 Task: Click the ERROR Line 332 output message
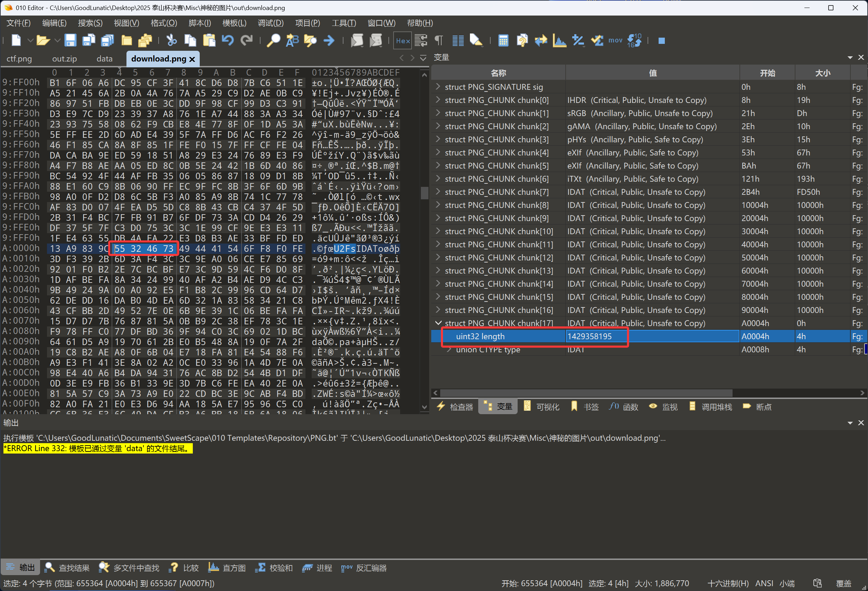click(98, 448)
